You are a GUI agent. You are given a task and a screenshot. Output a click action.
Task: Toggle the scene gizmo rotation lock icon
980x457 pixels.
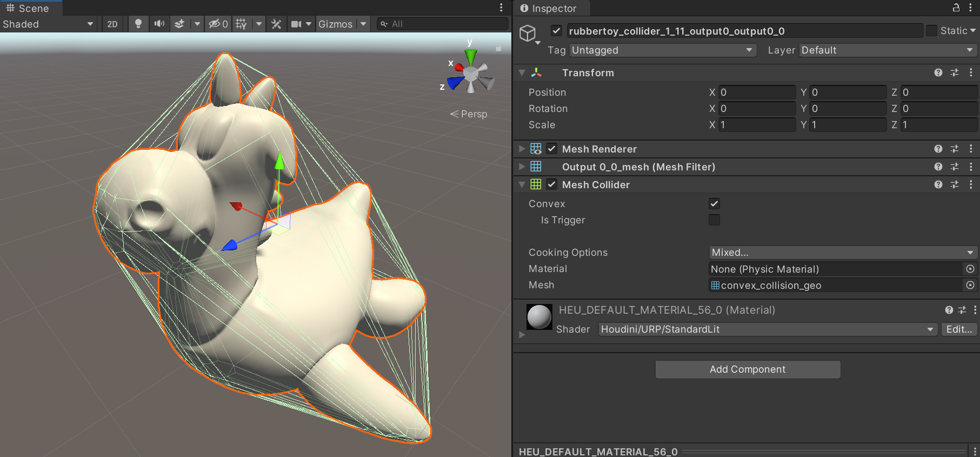point(498,48)
